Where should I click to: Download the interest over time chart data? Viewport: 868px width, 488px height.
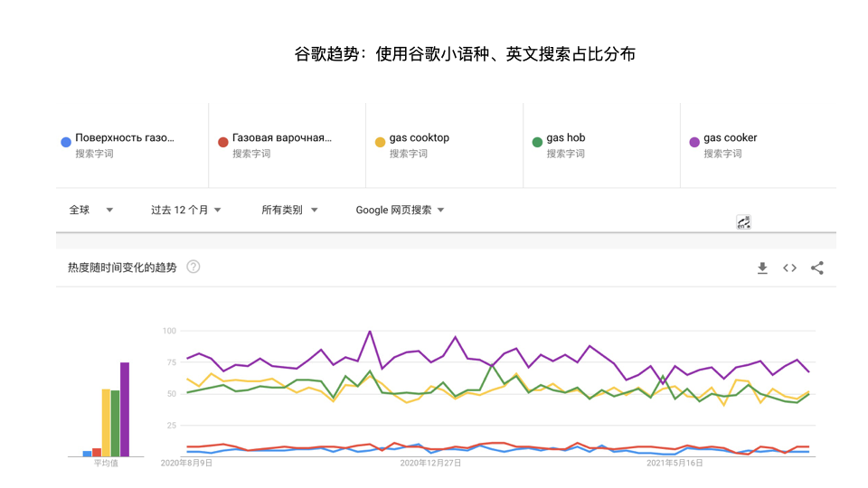pos(762,268)
